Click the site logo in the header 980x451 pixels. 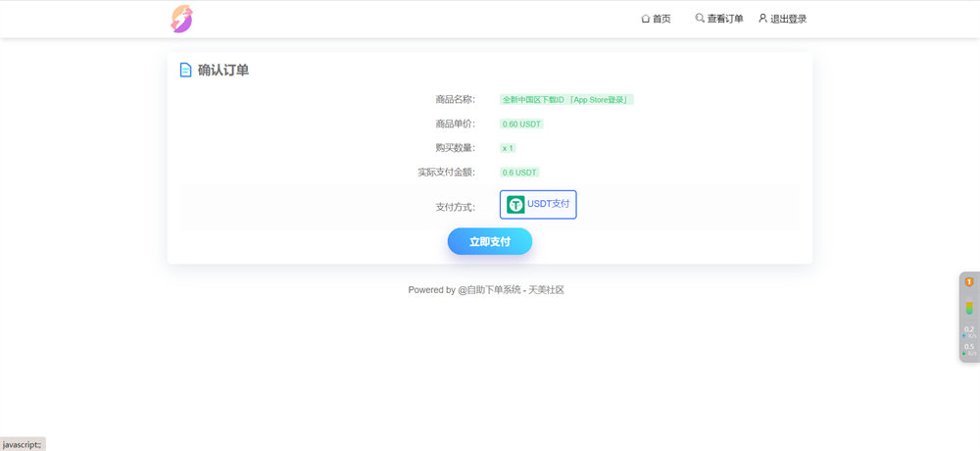pos(181,19)
